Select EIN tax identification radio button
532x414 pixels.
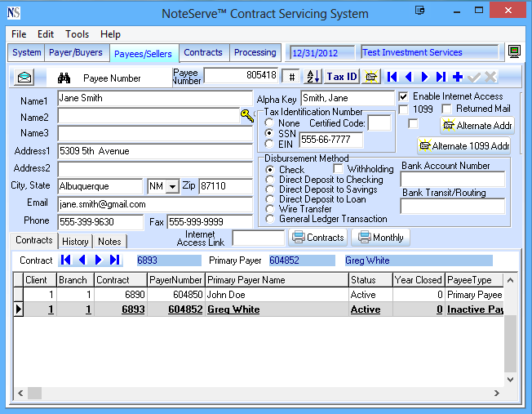[269, 145]
